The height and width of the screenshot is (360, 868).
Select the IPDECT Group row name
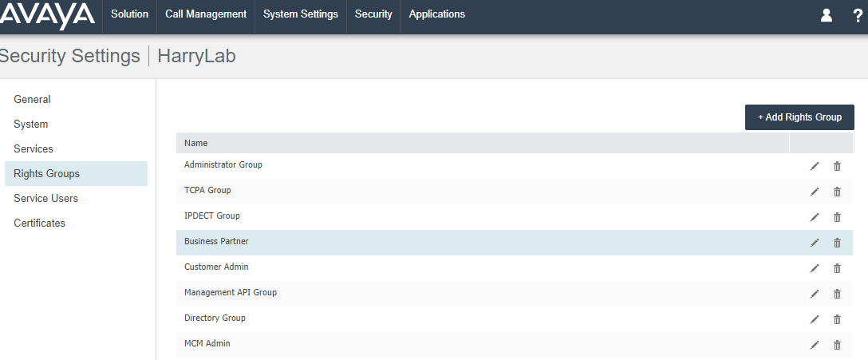pyautogui.click(x=212, y=216)
